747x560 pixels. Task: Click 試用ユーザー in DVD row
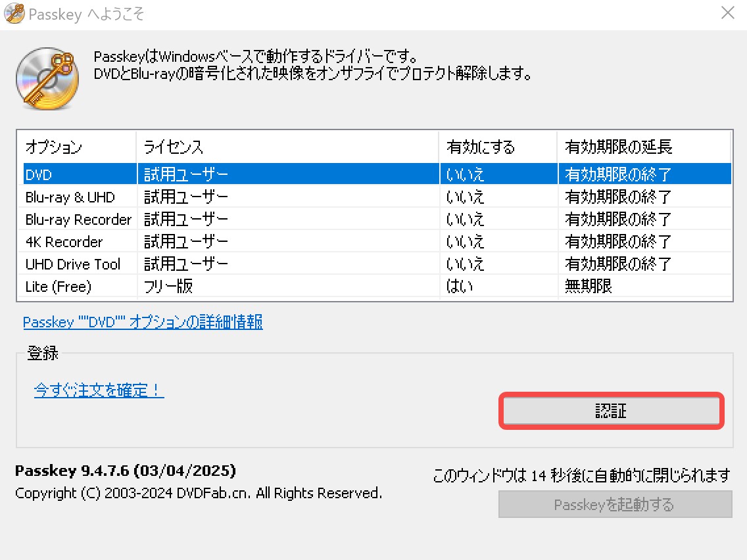tap(186, 174)
